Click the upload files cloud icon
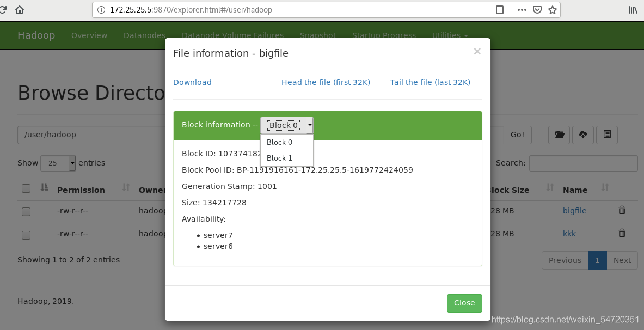The image size is (644, 330). pyautogui.click(x=583, y=135)
